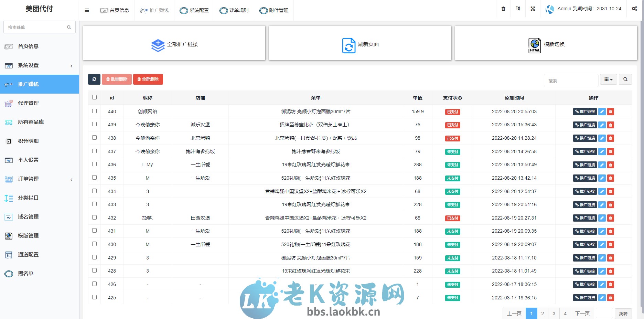Toggle the sidebar with the hamburger icon
The image size is (644, 319).
(x=87, y=10)
